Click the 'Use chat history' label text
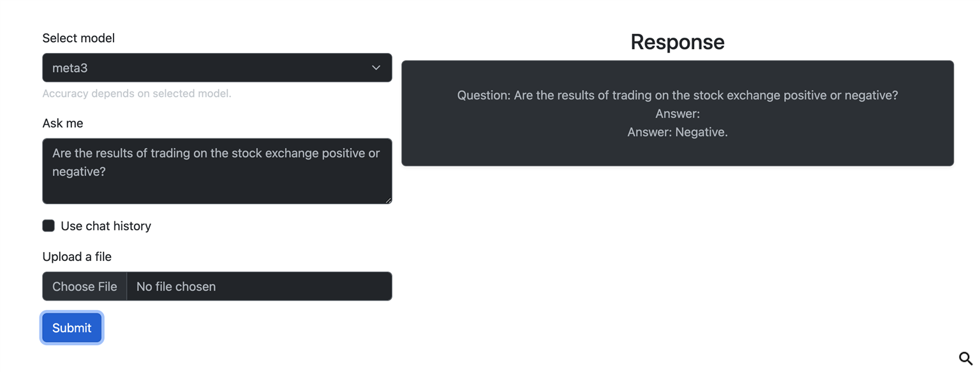Viewport: 980px width, 372px height. tap(106, 226)
